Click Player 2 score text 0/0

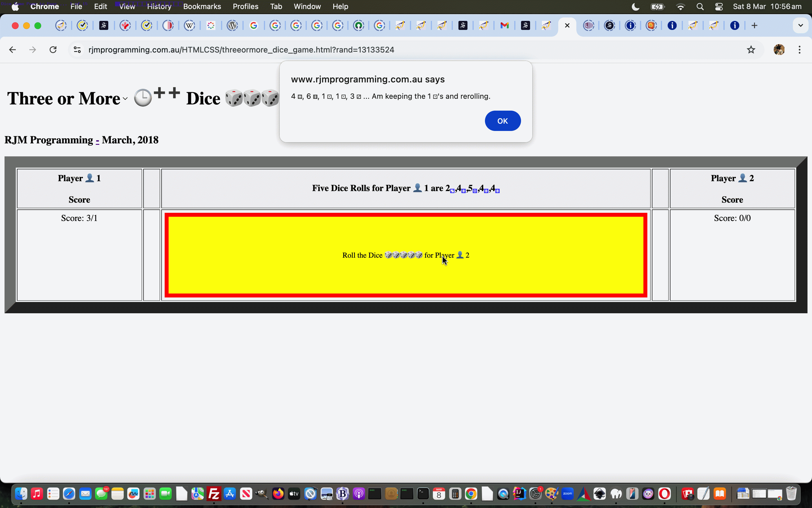tap(732, 218)
